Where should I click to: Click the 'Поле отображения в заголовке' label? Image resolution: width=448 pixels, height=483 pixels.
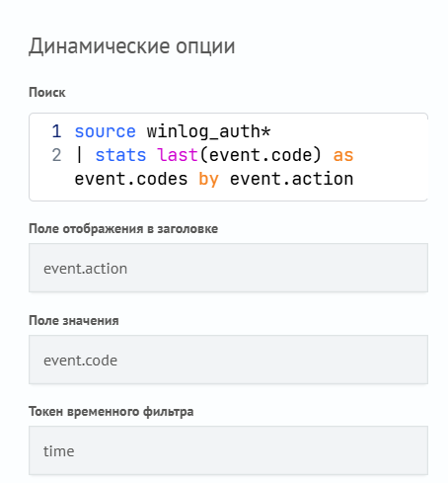coord(123,229)
